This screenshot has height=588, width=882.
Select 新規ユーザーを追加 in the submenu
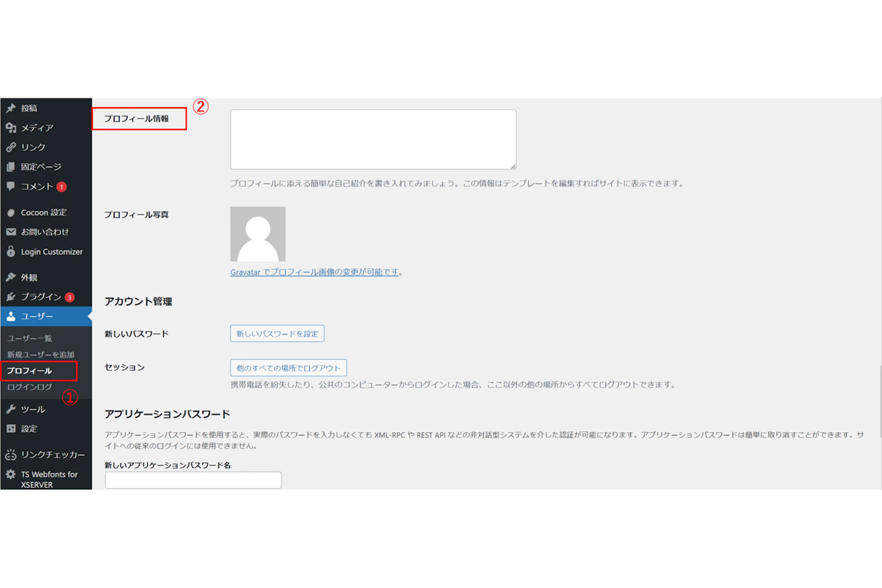point(40,355)
